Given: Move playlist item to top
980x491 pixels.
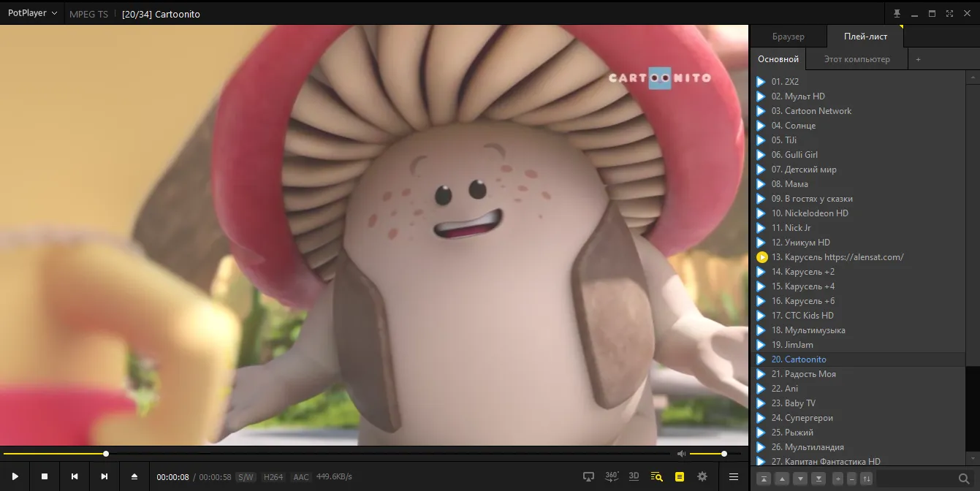Looking at the screenshot, I should (x=764, y=479).
